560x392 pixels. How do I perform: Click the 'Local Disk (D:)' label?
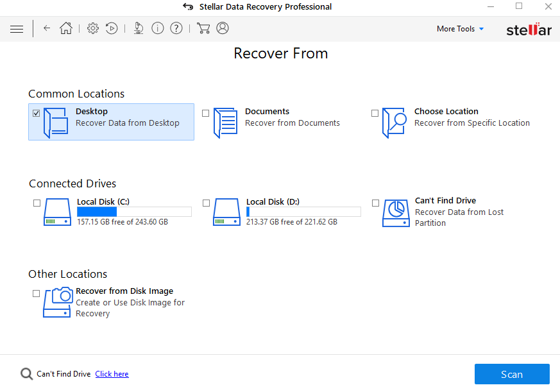[x=273, y=202]
